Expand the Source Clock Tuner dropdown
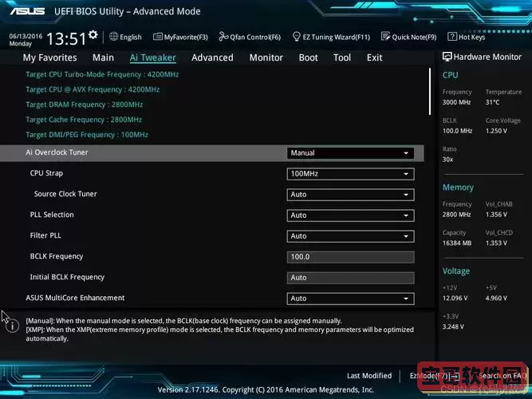The image size is (532, 399). coord(350,195)
